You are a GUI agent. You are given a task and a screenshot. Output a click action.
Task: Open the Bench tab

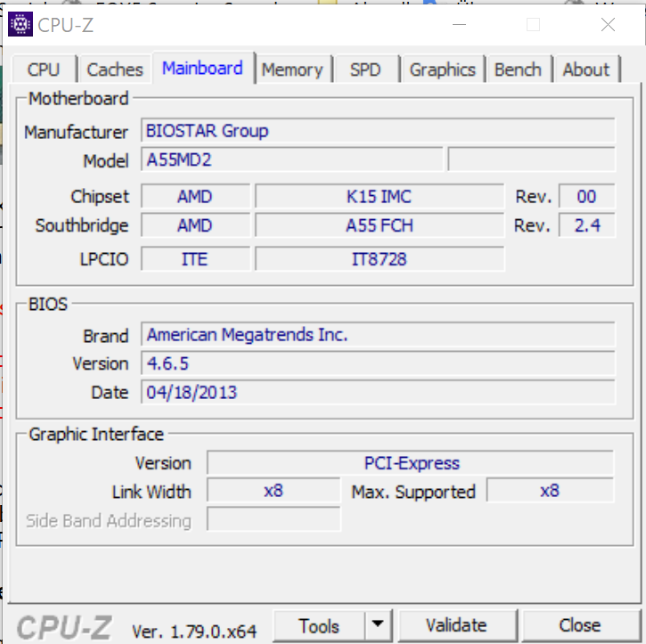click(x=518, y=69)
